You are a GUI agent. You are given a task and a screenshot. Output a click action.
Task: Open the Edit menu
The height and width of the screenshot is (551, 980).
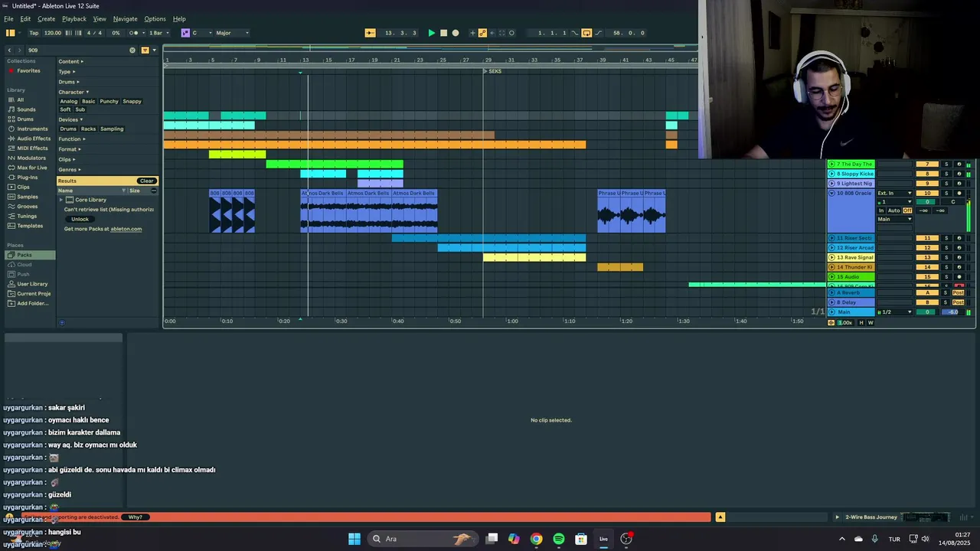[x=25, y=18]
